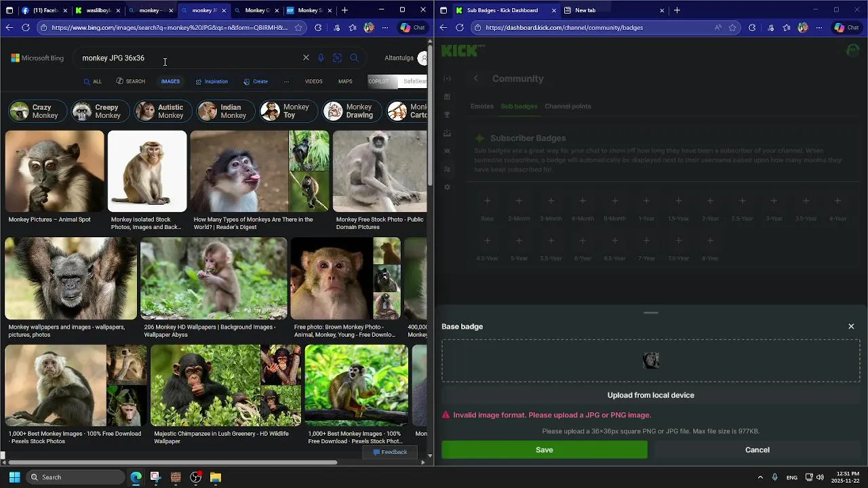Select the Monkey Toy suggestion chip
The image size is (868, 488).
coord(289,111)
